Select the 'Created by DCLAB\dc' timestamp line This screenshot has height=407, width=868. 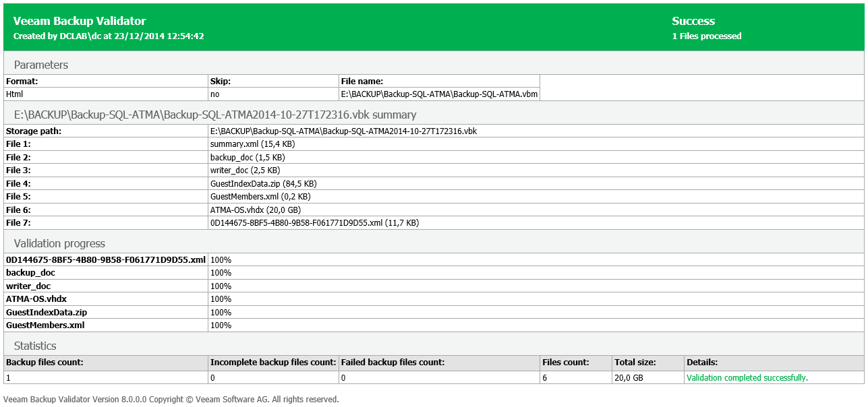[x=109, y=36]
